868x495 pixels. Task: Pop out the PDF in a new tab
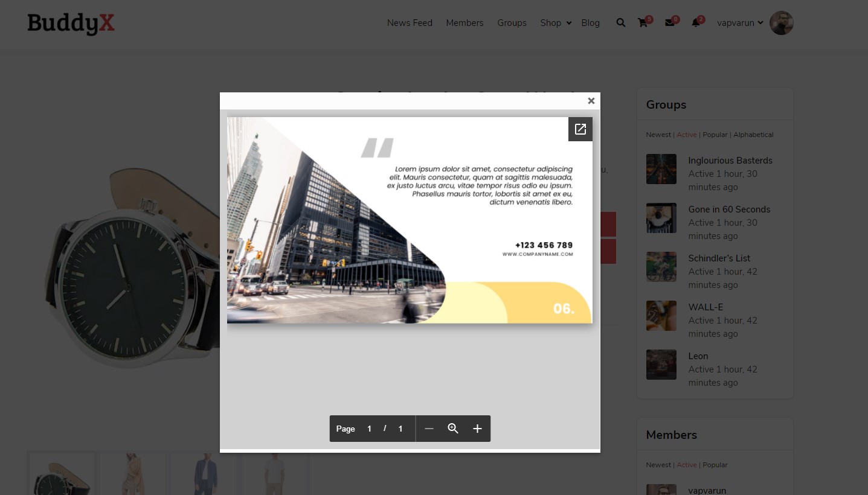point(580,129)
